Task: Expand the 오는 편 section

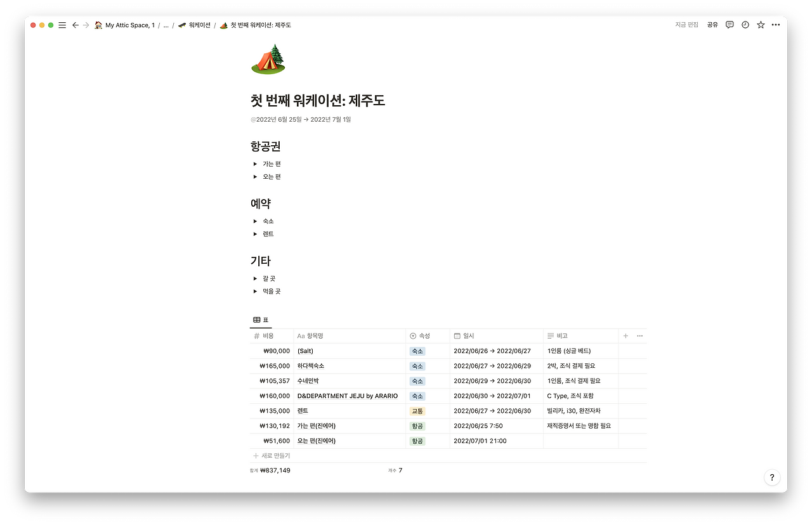Action: point(256,176)
